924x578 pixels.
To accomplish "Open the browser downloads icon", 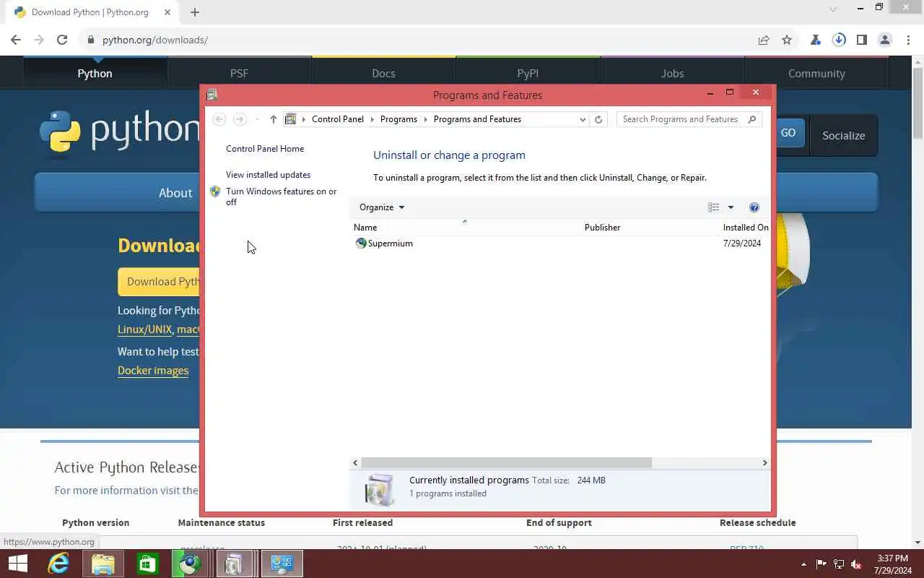I will [x=839, y=40].
